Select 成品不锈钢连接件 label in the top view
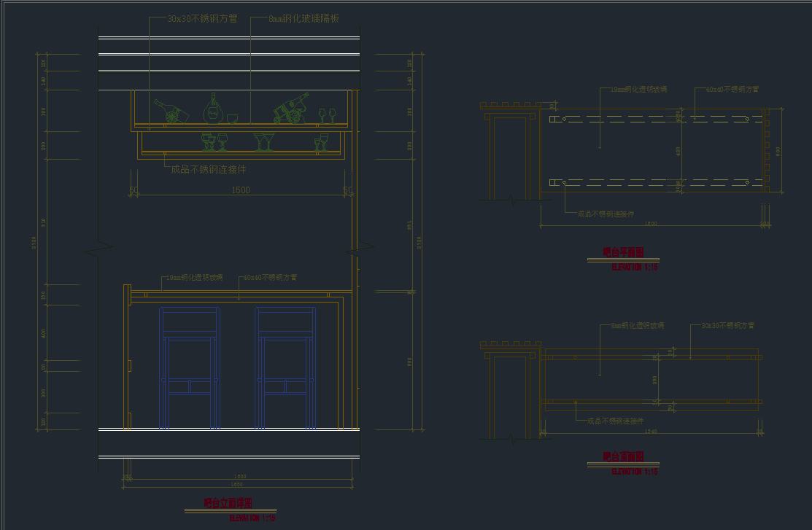Image resolution: width=812 pixels, height=530 pixels. click(615, 421)
